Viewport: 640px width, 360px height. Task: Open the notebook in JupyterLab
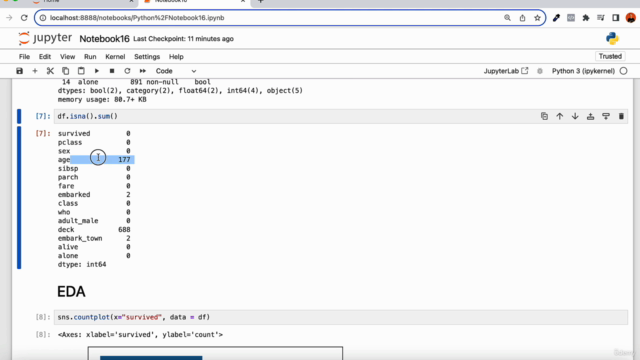click(506, 71)
